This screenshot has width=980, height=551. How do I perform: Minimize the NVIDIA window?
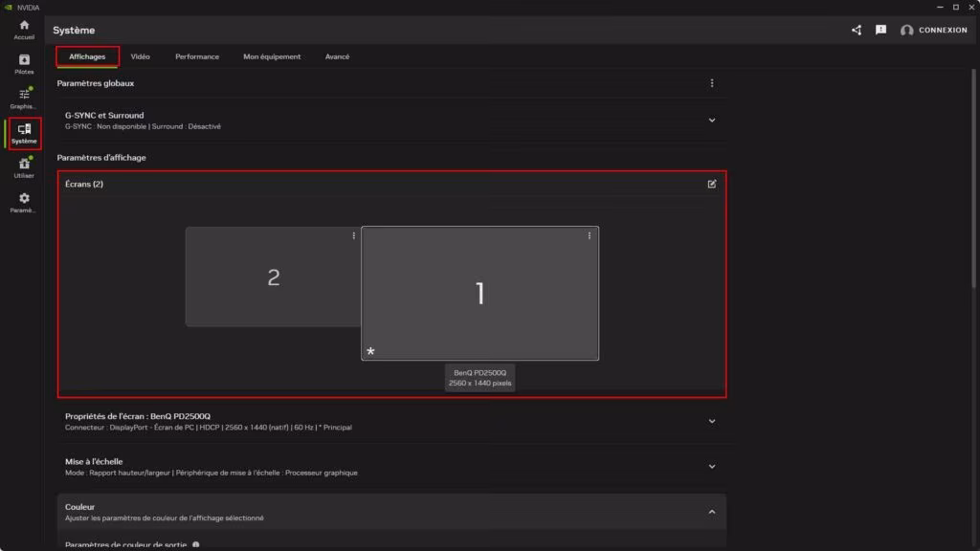pyautogui.click(x=940, y=7)
